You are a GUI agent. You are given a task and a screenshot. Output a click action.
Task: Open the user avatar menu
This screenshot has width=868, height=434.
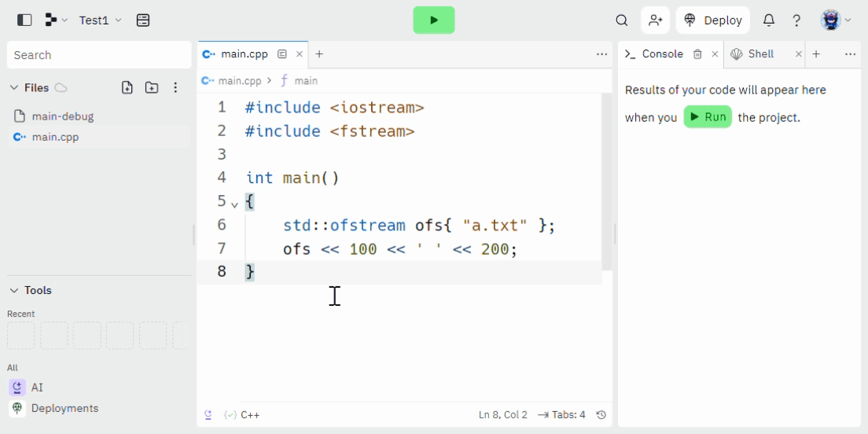836,20
